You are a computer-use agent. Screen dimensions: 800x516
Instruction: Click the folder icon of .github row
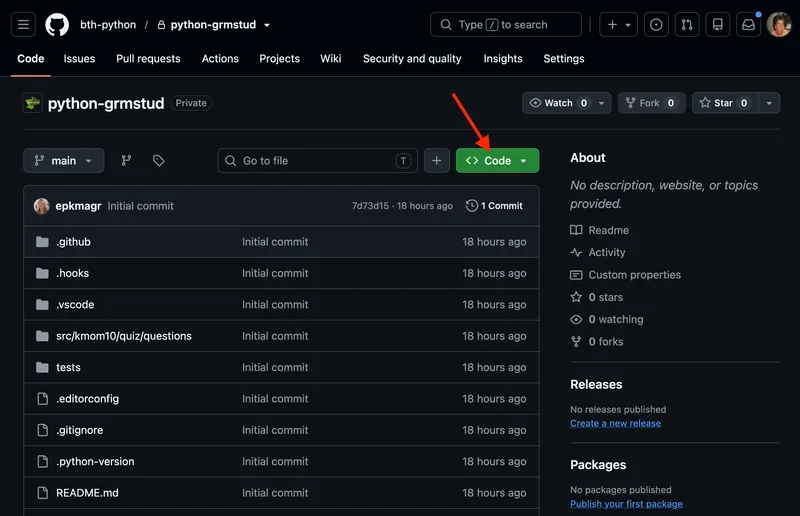(42, 242)
